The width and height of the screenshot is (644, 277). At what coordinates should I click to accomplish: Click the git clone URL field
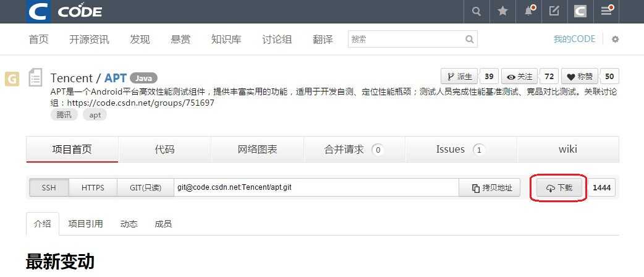(316, 188)
